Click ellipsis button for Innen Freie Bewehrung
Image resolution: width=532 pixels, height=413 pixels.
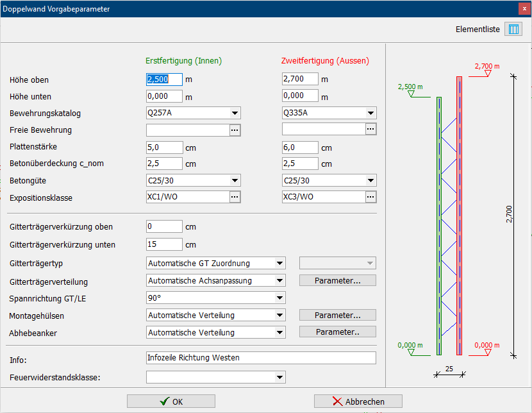pyautogui.click(x=235, y=130)
